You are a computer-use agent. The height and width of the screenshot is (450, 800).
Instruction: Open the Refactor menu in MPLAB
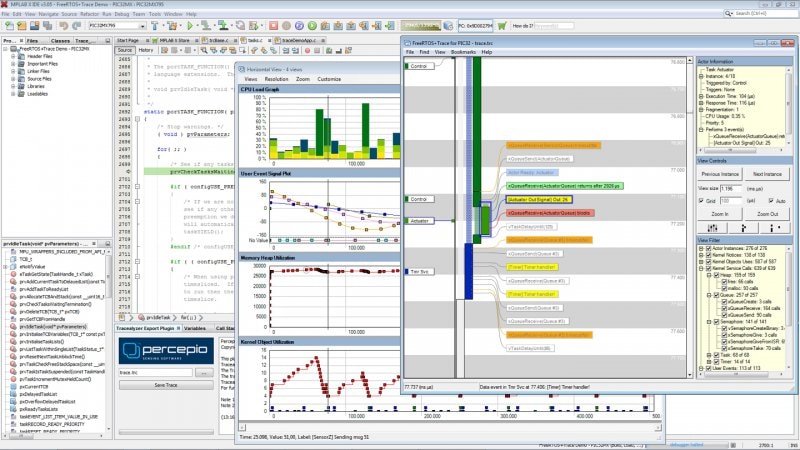[89, 14]
